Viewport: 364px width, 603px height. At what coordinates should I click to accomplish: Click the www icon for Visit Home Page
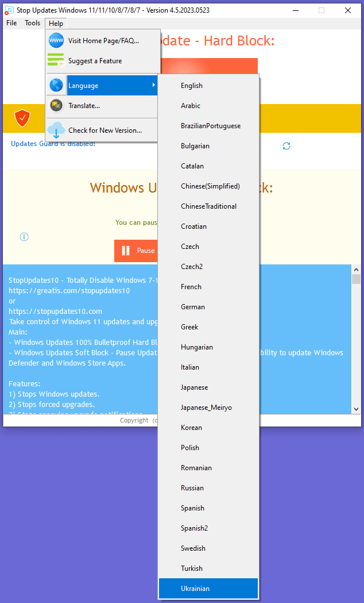[x=56, y=40]
